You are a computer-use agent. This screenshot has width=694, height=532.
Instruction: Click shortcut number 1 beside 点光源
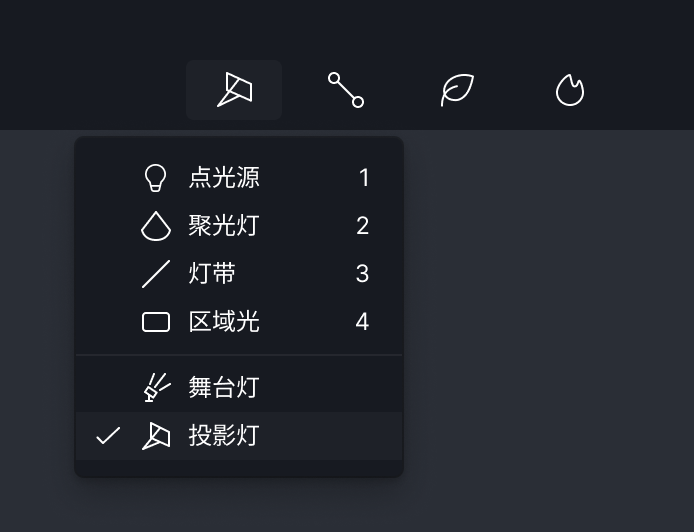364,178
